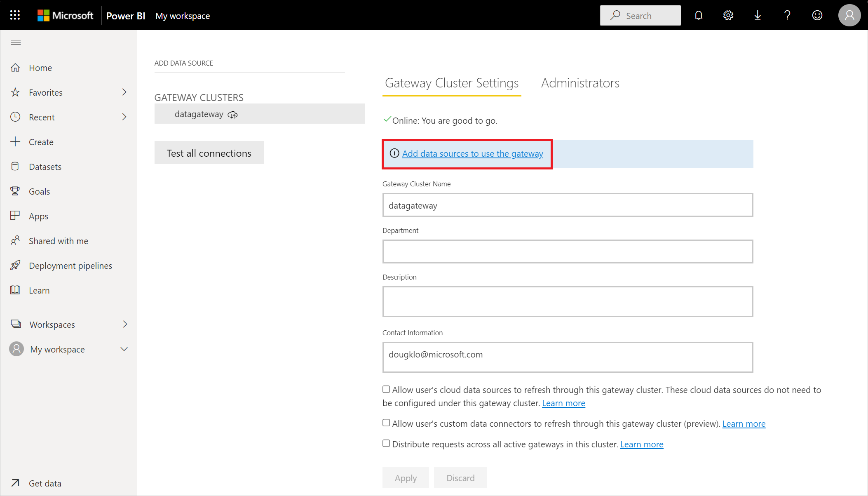Click the user account avatar

tap(849, 15)
